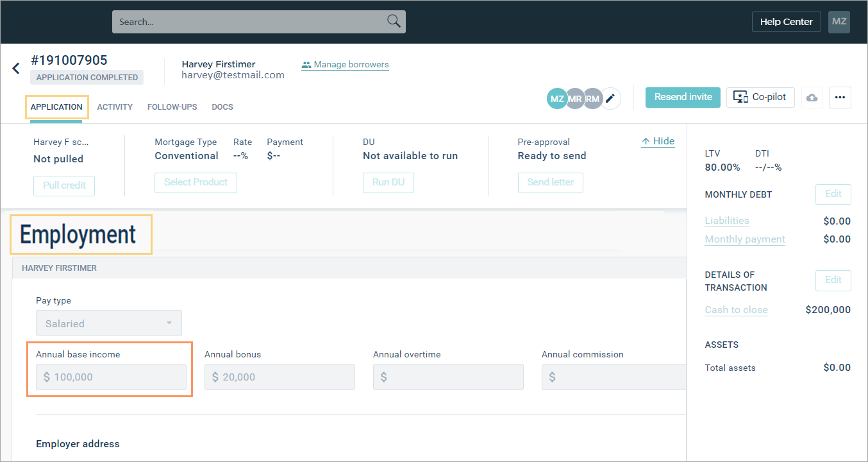Image resolution: width=868 pixels, height=462 pixels.
Task: Click the Pre-approval Ready to send status
Action: [552, 156]
